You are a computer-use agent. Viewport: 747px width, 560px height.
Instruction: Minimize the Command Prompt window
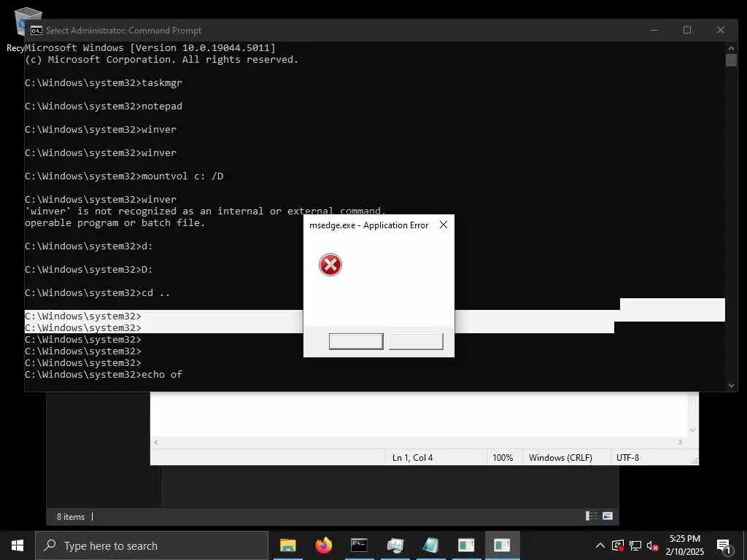tap(654, 30)
